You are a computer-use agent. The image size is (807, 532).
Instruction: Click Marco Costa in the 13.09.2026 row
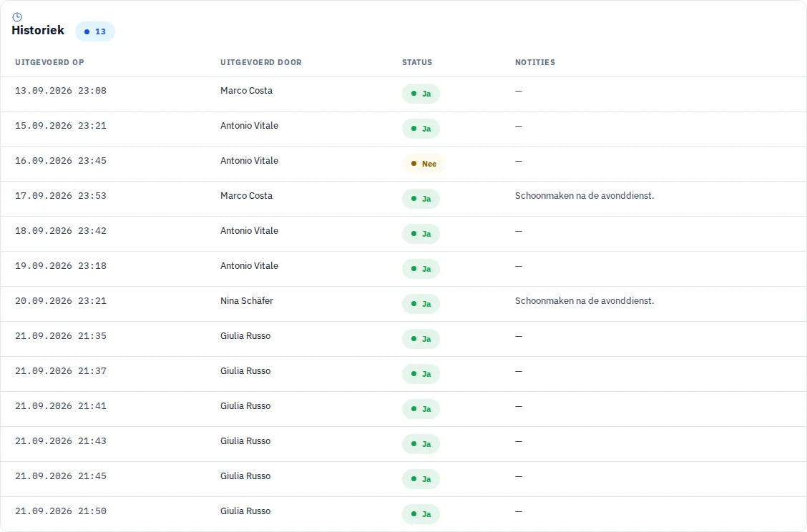(x=247, y=91)
